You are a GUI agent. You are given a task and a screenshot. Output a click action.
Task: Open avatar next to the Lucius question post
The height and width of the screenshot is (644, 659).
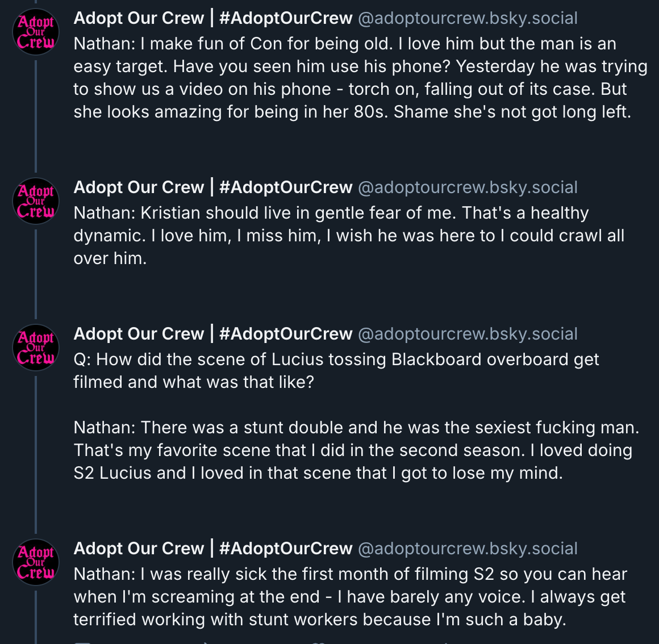[x=36, y=347]
